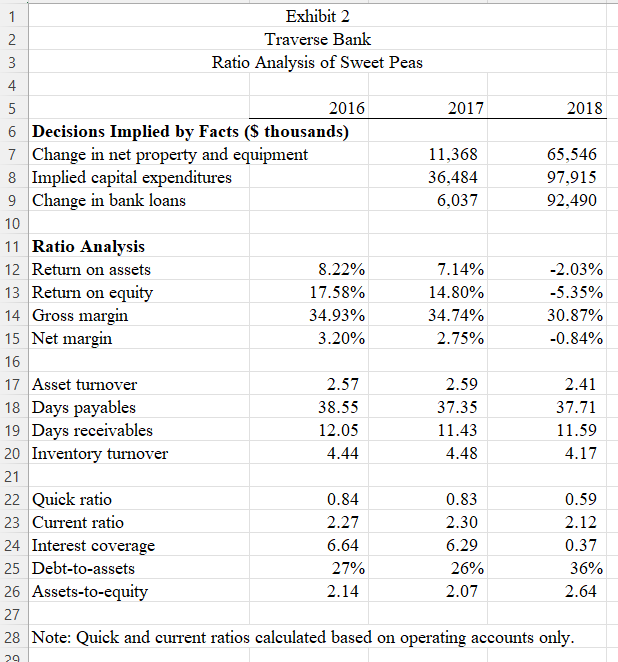Select 'Quick ratio' label
Screen dimensions: 618x662
click(x=72, y=500)
